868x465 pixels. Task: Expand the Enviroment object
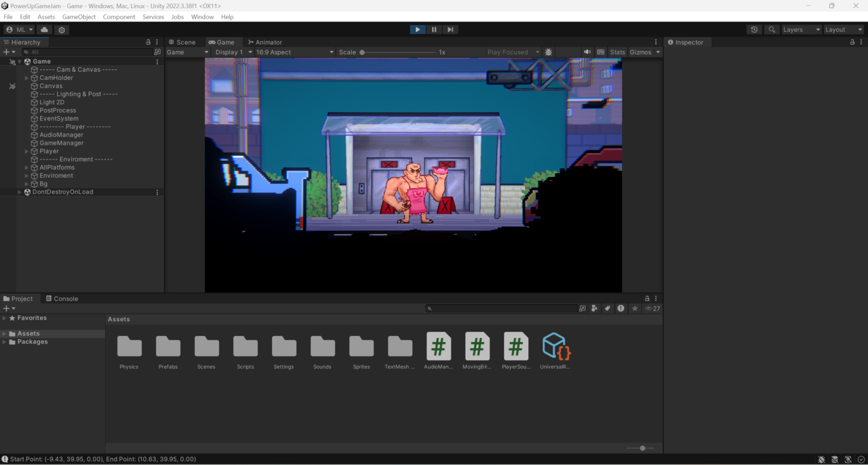[26, 176]
